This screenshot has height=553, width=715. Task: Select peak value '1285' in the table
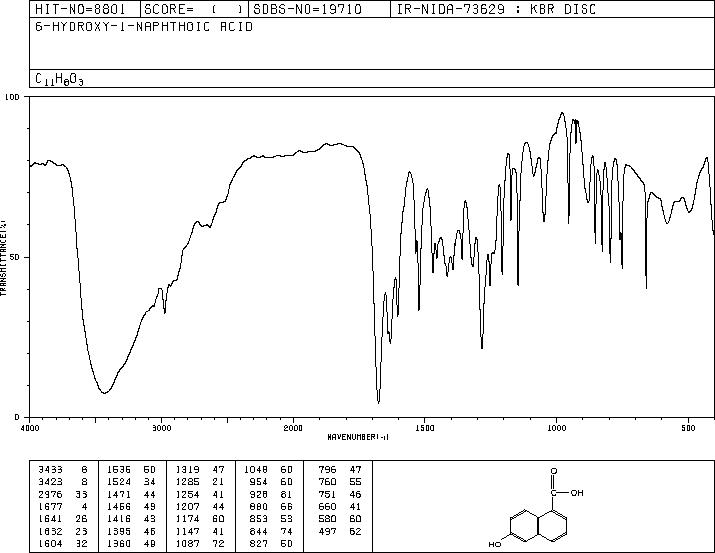187,482
